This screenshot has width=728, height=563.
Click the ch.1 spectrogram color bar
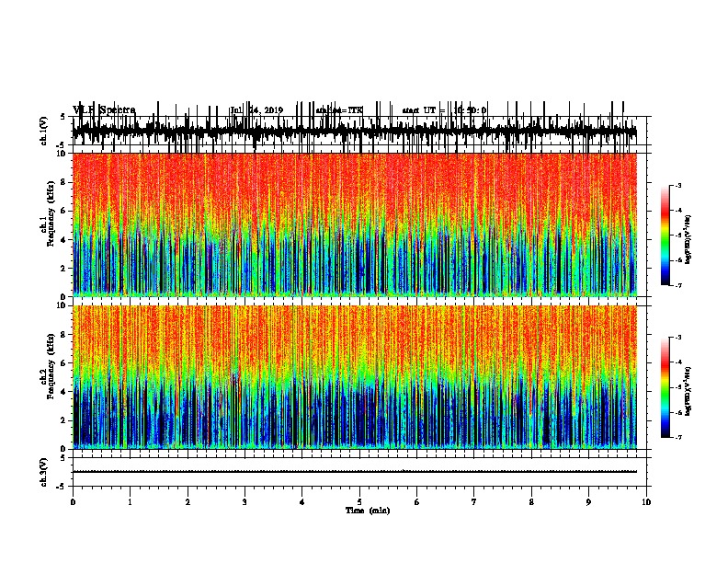coord(665,236)
